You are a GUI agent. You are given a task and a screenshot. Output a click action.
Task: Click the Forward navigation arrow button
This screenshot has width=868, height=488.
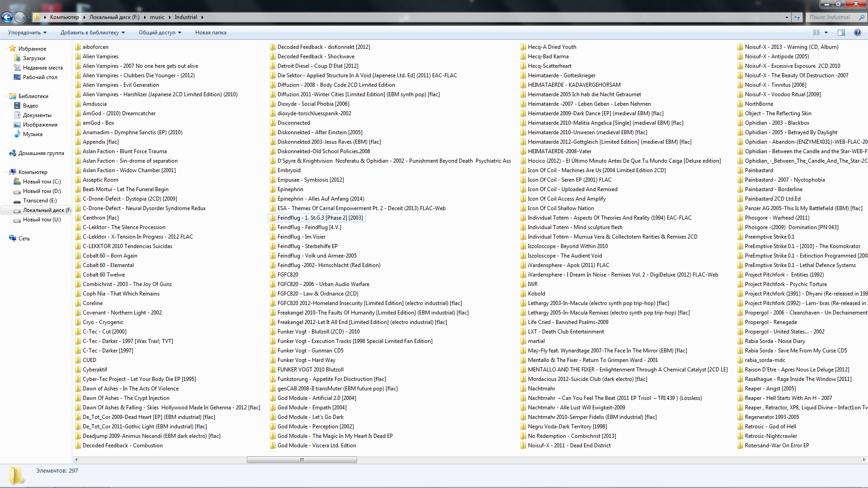[19, 17]
